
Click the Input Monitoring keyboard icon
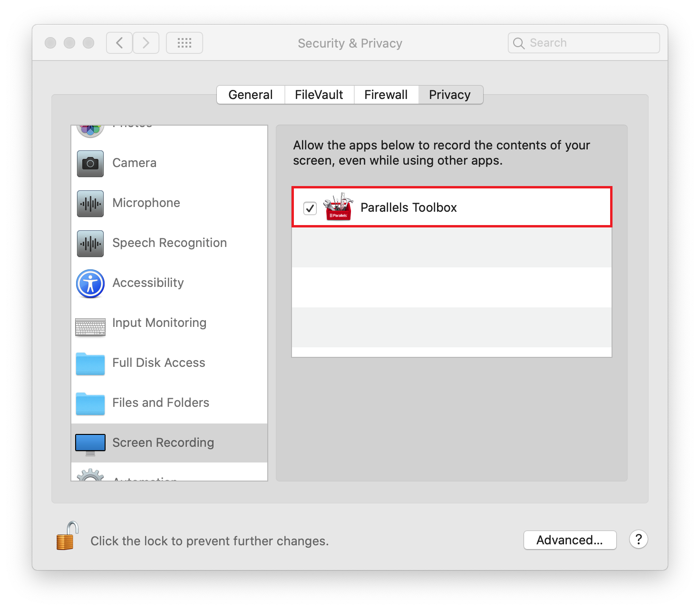[90, 327]
